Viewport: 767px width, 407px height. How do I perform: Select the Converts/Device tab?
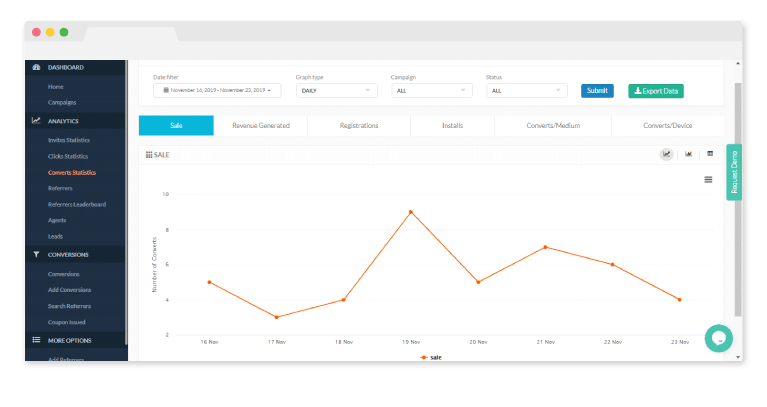[668, 125]
